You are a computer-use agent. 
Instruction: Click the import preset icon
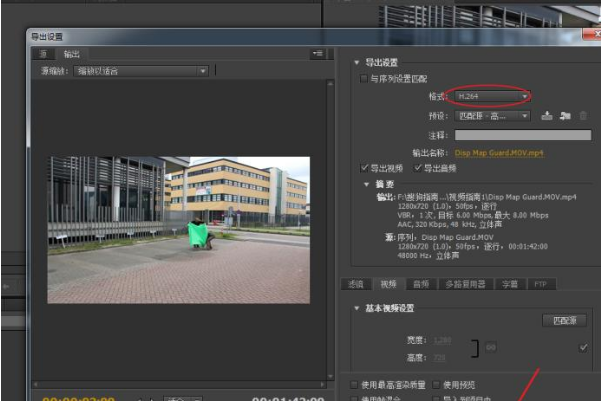(x=565, y=116)
